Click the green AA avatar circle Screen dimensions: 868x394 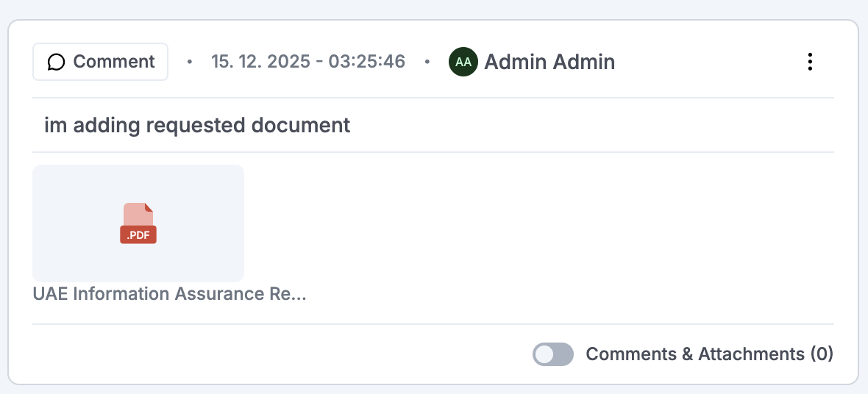tap(463, 62)
